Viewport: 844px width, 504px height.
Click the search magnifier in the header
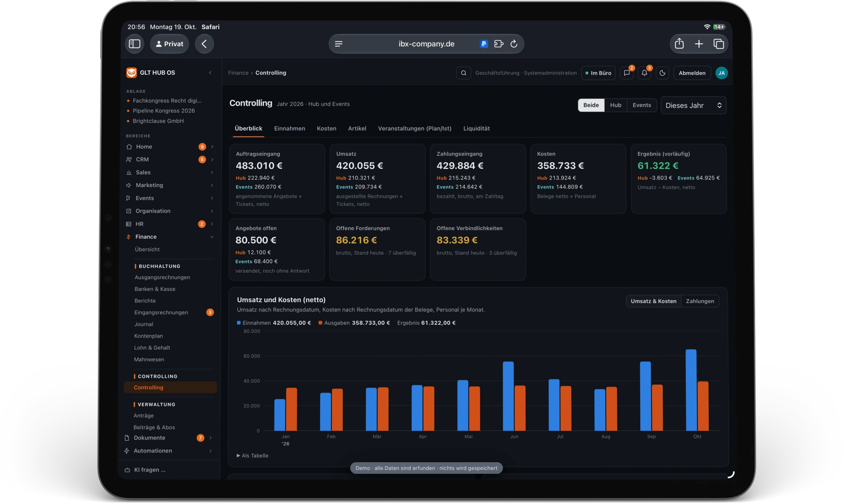pos(463,73)
